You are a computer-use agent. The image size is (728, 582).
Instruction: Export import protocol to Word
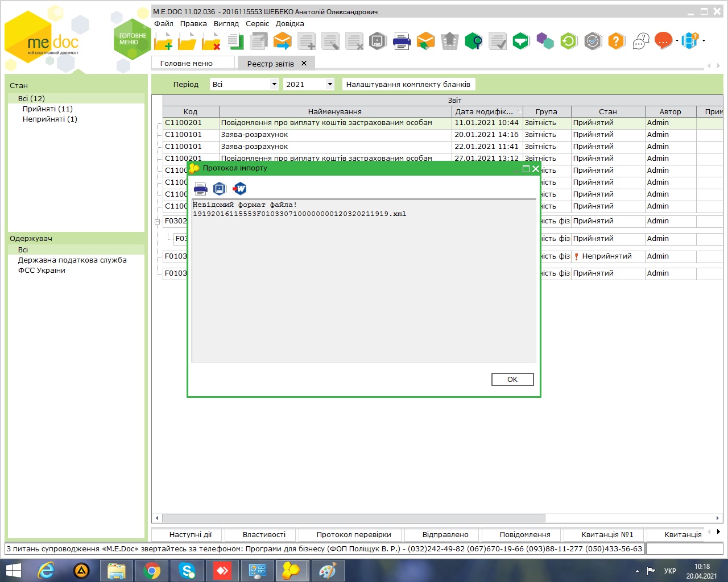(239, 189)
